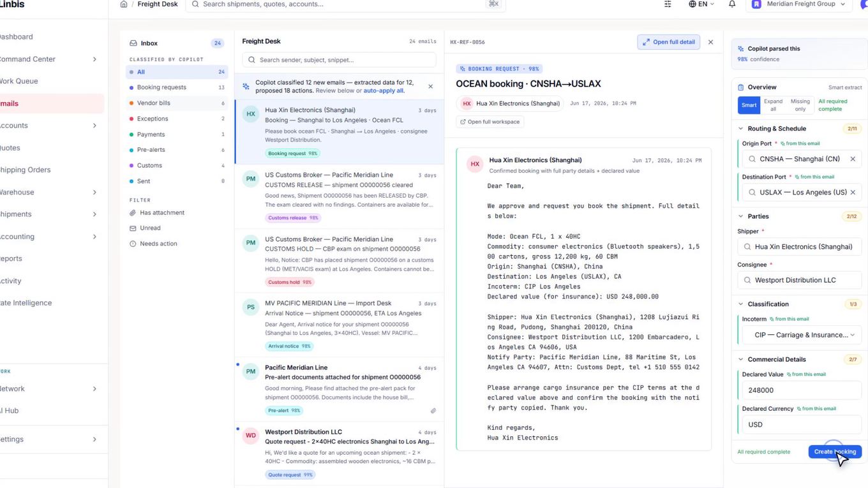868x488 pixels.
Task: Open Work Queue in the sidebar
Action: tap(51, 81)
